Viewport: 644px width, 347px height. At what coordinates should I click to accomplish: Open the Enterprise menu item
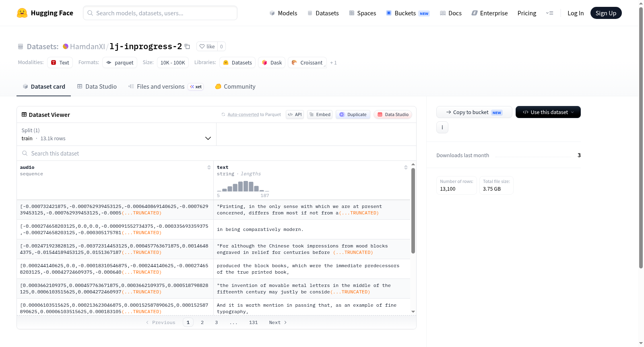tap(489, 13)
